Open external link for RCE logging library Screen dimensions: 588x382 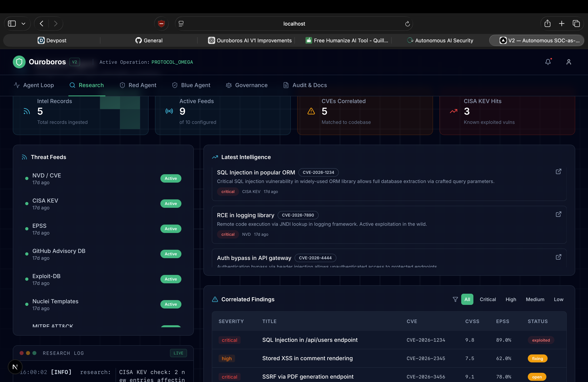tap(558, 214)
